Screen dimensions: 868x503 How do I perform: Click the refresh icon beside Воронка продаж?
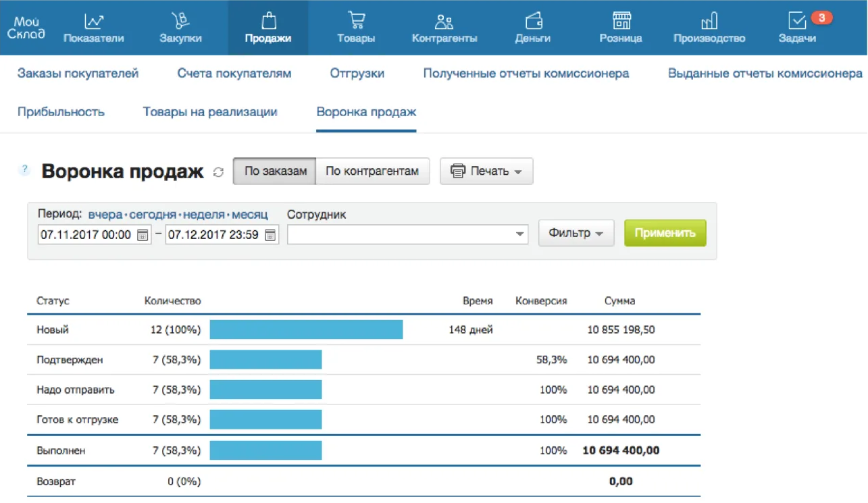[x=218, y=172]
